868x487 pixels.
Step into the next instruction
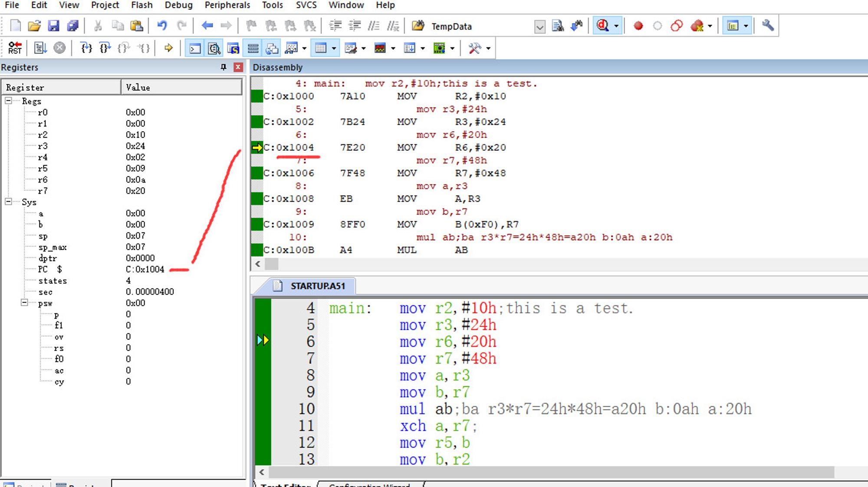click(x=86, y=48)
